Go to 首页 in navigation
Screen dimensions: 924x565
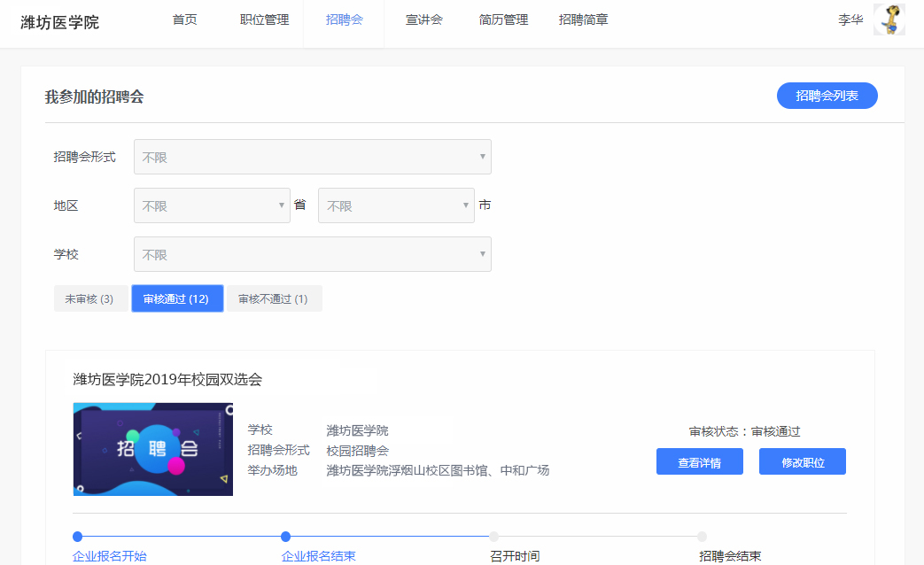pyautogui.click(x=185, y=19)
